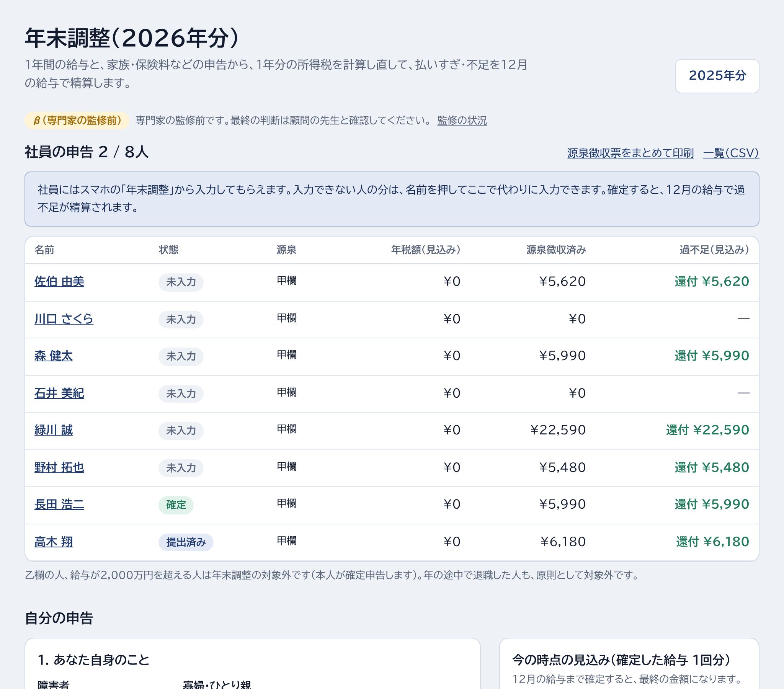Click the 状態 column header
This screenshot has width=784, height=689.
[169, 250]
